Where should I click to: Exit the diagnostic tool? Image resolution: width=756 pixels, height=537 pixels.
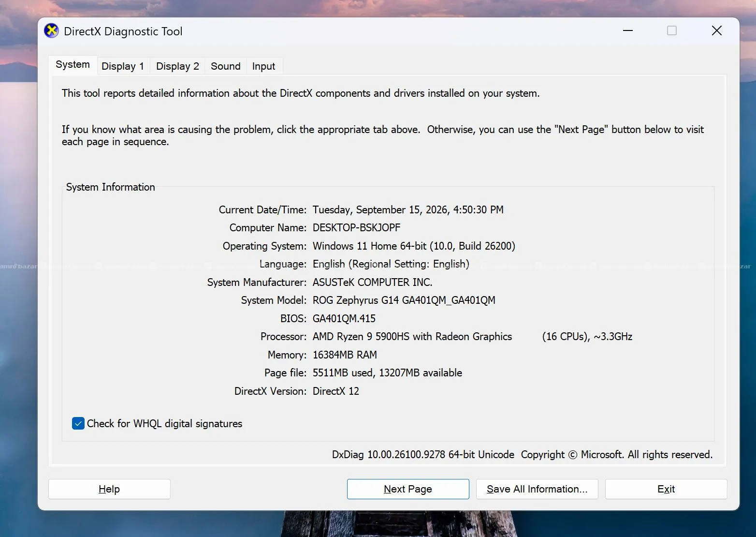pyautogui.click(x=666, y=489)
